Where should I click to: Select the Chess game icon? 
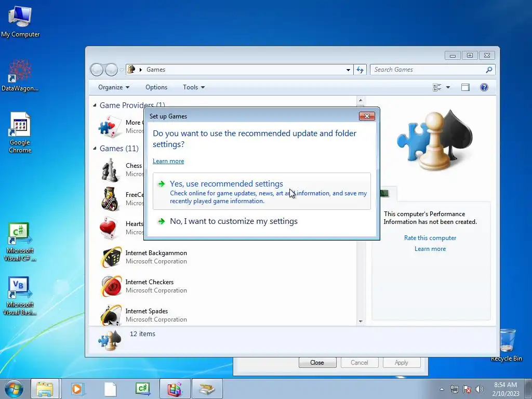[110, 170]
